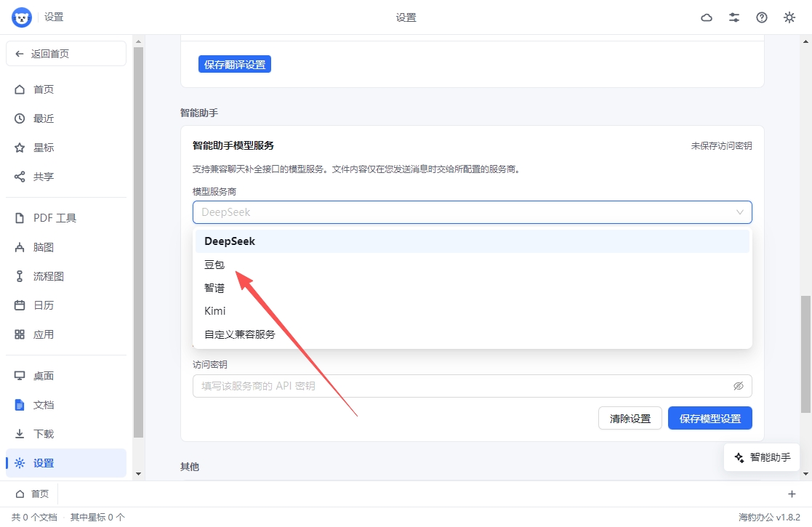Click 访问密钥 API key input field
The height and width of the screenshot is (527, 812).
pyautogui.click(x=473, y=386)
